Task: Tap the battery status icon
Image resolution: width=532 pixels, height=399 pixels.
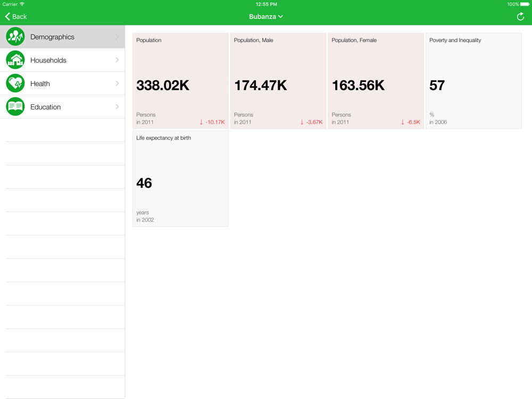Action: pyautogui.click(x=525, y=4)
